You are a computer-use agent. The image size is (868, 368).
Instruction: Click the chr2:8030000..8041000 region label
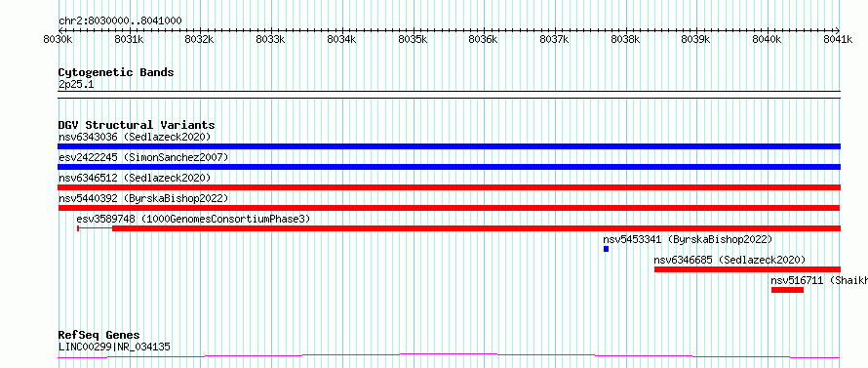[120, 21]
